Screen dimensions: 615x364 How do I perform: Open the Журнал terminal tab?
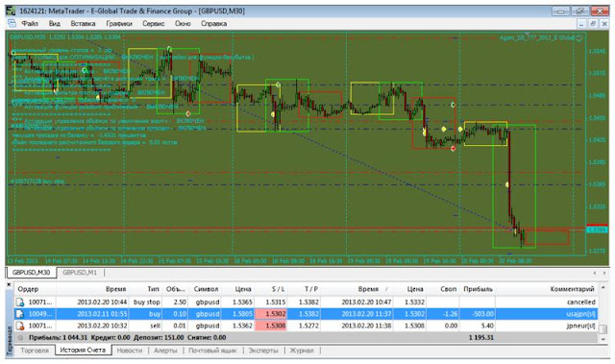coord(301,351)
